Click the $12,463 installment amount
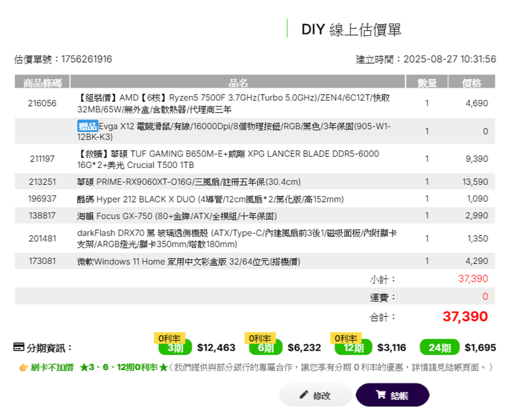Viewport: 510px width, 420px height. pos(216,347)
